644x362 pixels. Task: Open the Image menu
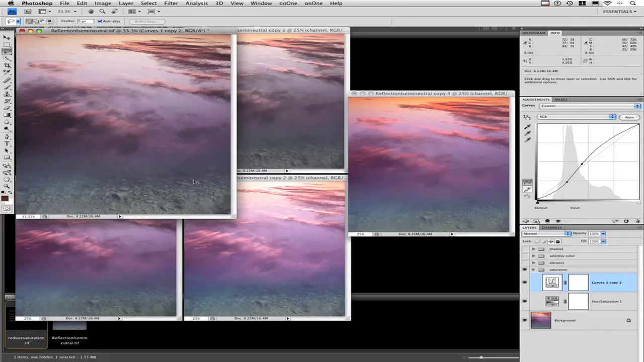(x=103, y=3)
